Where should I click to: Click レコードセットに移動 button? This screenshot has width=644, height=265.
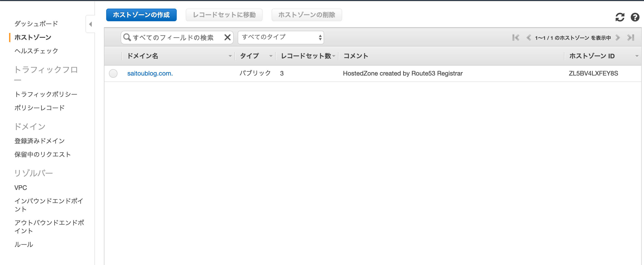pyautogui.click(x=224, y=15)
